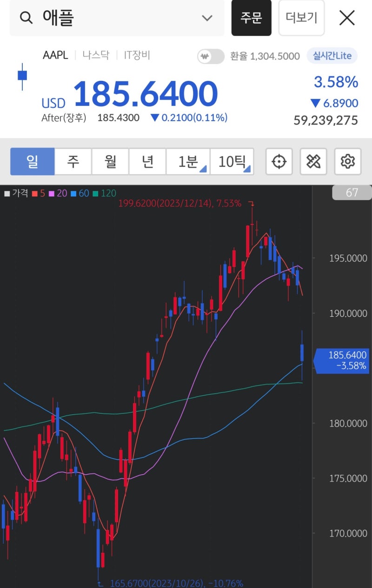Tap the 5-day moving average legend
The width and height of the screenshot is (372, 588).
(39, 193)
